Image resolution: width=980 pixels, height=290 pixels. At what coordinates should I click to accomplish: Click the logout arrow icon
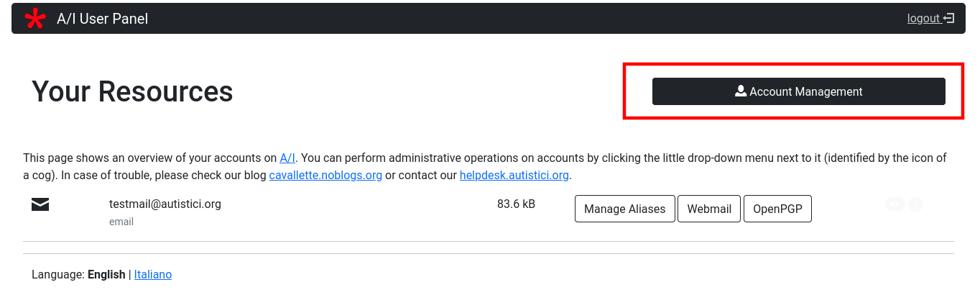point(949,19)
